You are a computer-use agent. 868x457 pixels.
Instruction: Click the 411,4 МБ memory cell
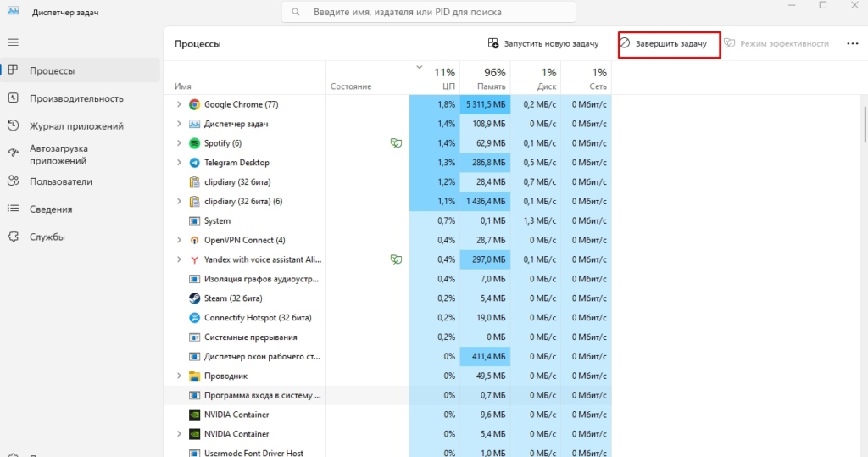click(x=485, y=356)
